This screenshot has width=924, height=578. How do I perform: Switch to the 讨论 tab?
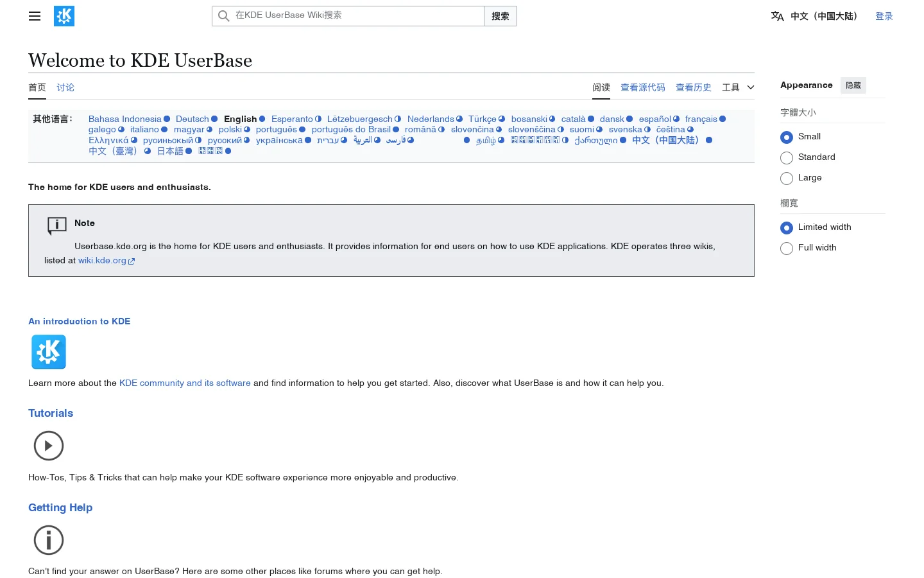(65, 87)
